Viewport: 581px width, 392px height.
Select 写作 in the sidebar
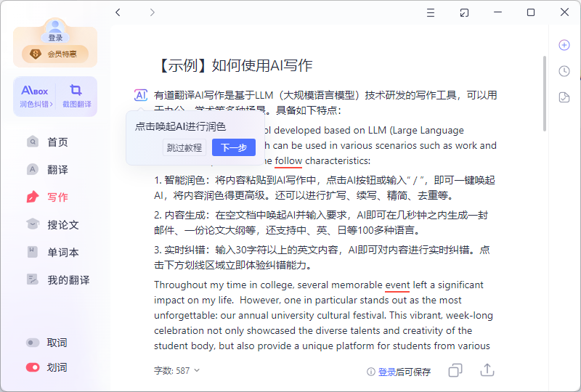(x=47, y=197)
